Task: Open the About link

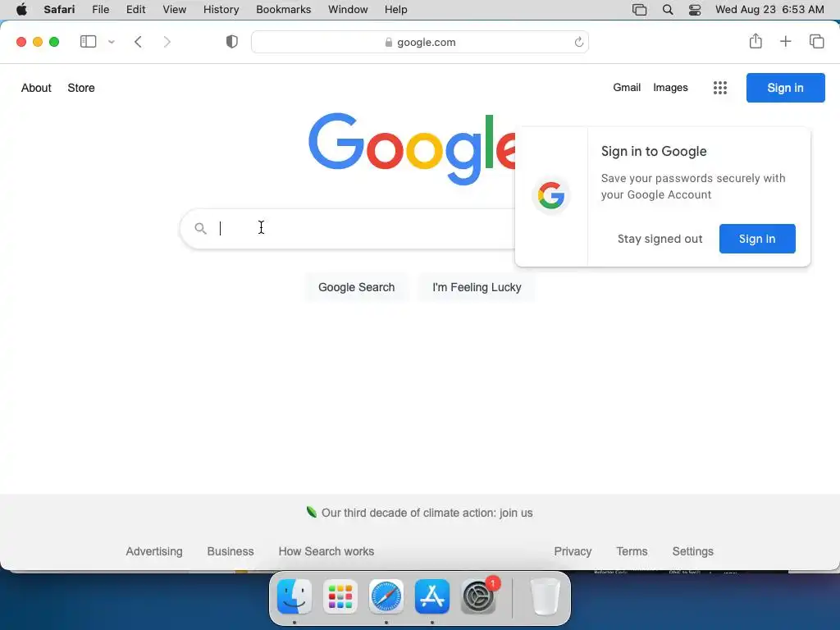Action: pyautogui.click(x=36, y=88)
